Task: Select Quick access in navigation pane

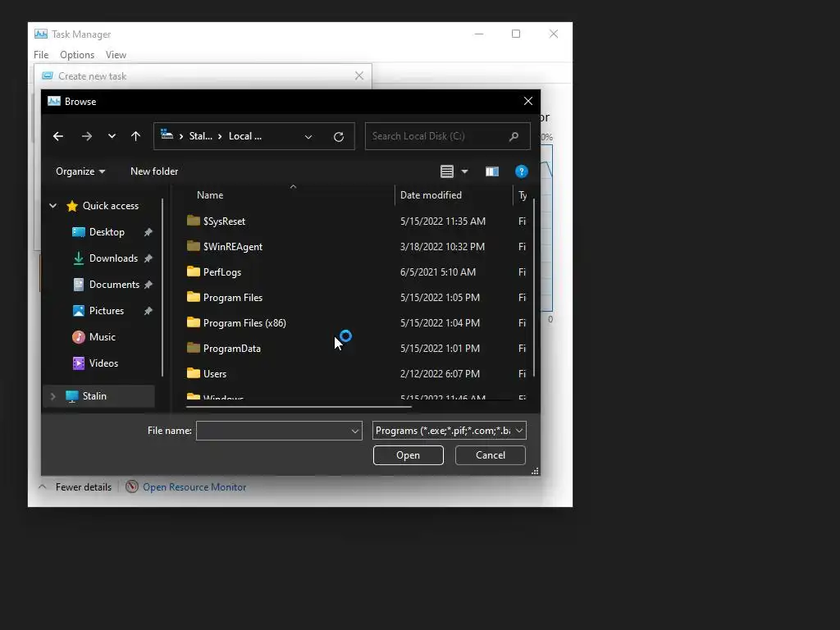Action: pyautogui.click(x=111, y=206)
